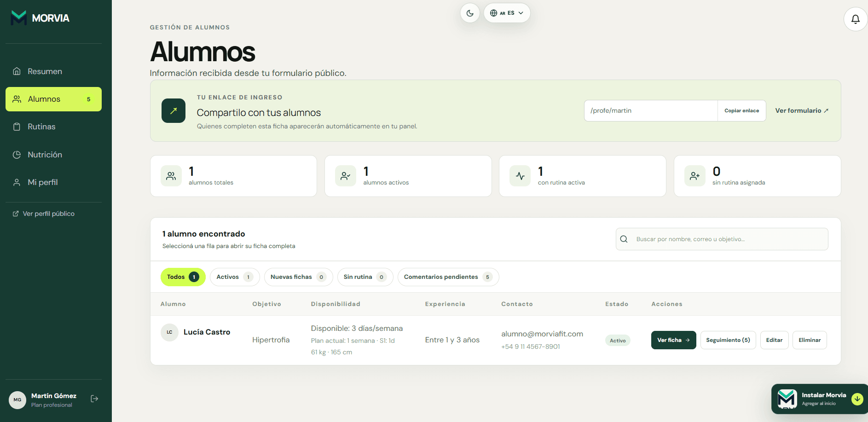Open Ver formulario link
Viewport: 868px width, 422px height.
click(x=802, y=110)
